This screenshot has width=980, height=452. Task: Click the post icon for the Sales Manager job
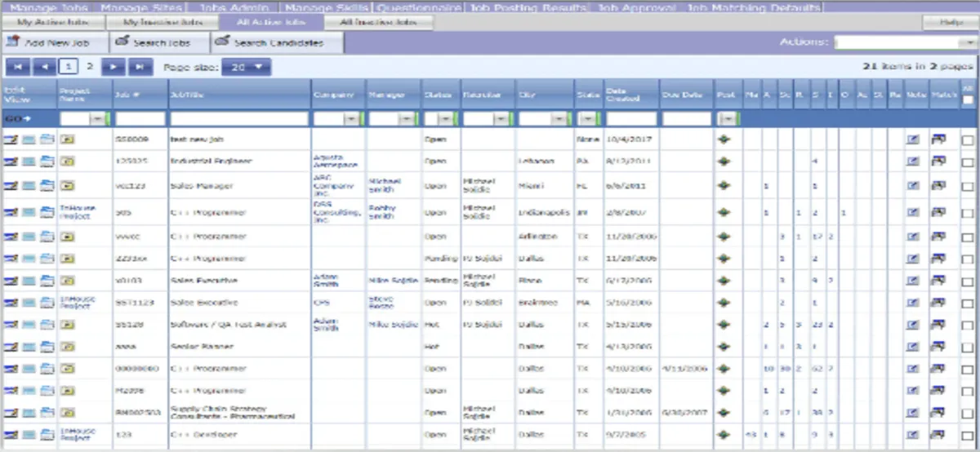pyautogui.click(x=724, y=187)
